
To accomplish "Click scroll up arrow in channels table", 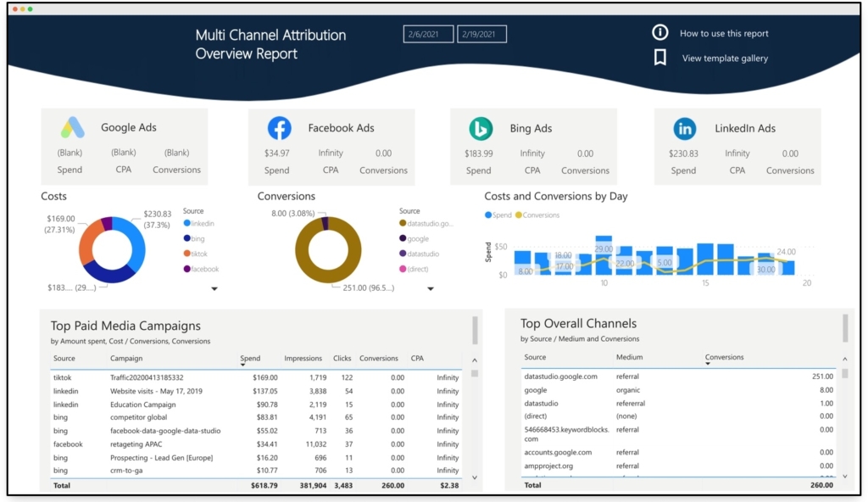I will [845, 359].
